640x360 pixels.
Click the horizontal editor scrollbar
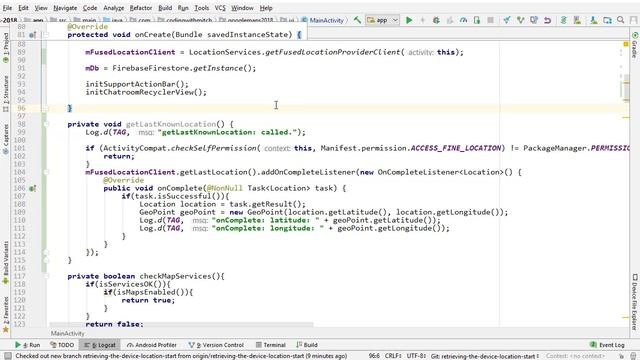point(181,325)
